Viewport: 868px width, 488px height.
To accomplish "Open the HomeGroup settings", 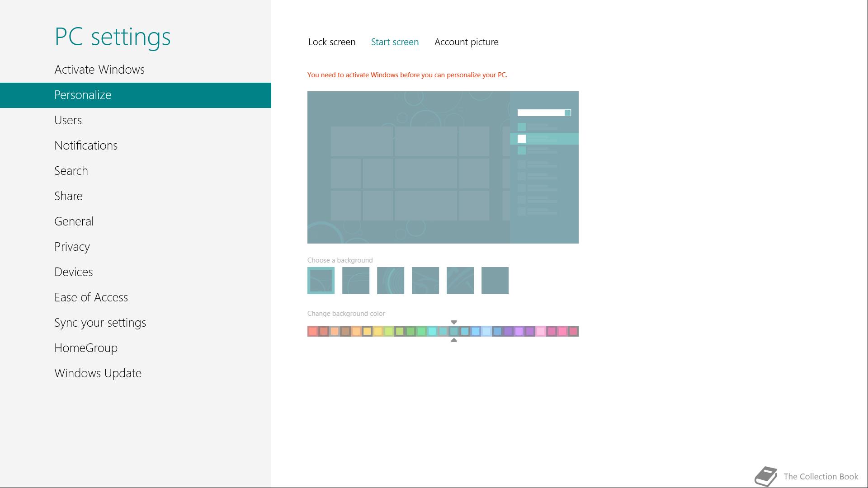I will point(86,348).
